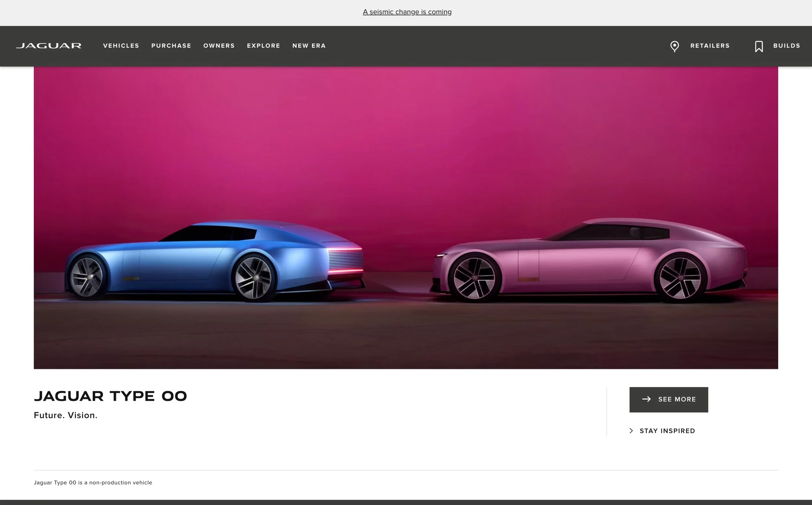Open the BUILDS section

(786, 46)
